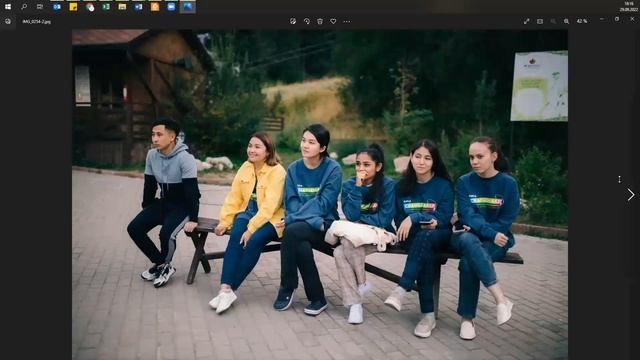
Task: Open Windows taskbar search
Action: click(x=24, y=7)
